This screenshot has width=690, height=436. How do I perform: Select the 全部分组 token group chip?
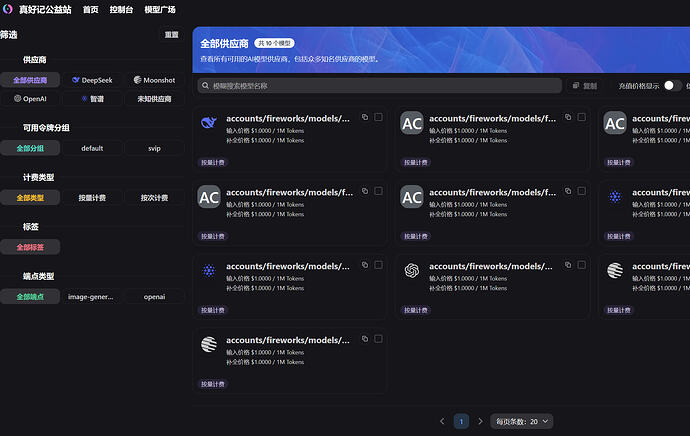pyautogui.click(x=30, y=148)
